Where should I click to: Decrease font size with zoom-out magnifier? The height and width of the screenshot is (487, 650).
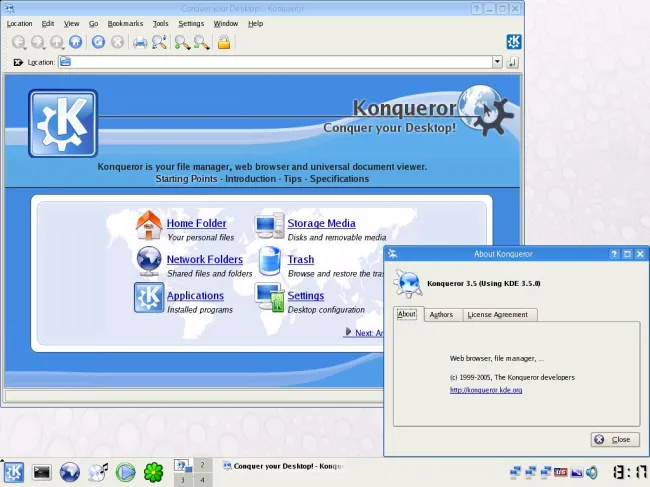click(201, 42)
